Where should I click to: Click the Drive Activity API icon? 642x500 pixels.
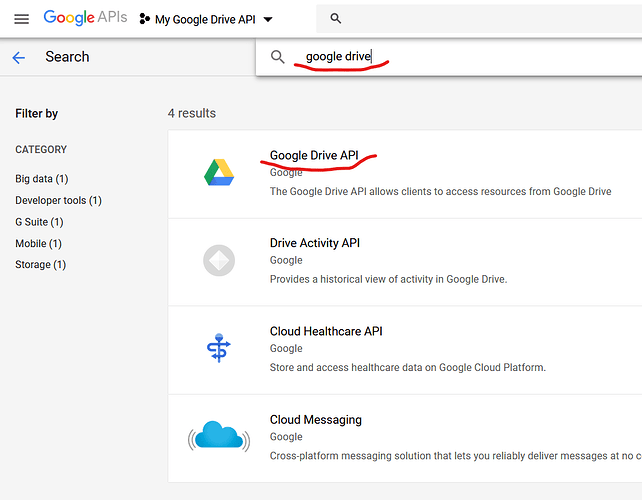pyautogui.click(x=219, y=261)
